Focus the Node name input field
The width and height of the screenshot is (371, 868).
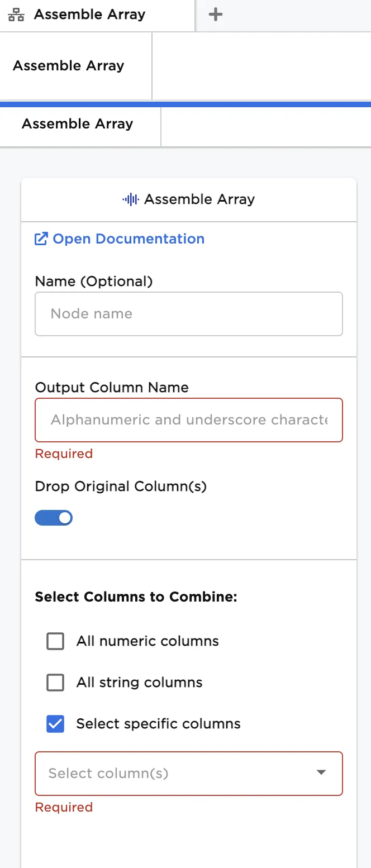pyautogui.click(x=189, y=314)
